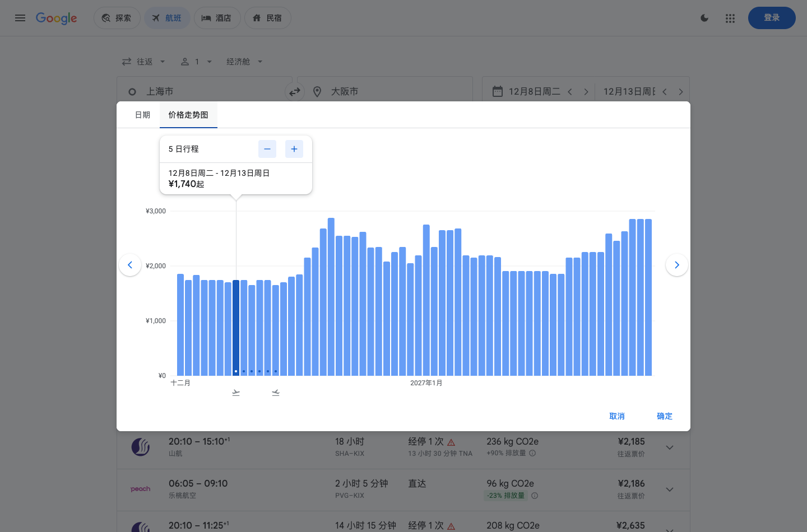Expand the ¥2,186 乐桃航空 flight details
Viewport: 807px width, 532px height.
670,489
